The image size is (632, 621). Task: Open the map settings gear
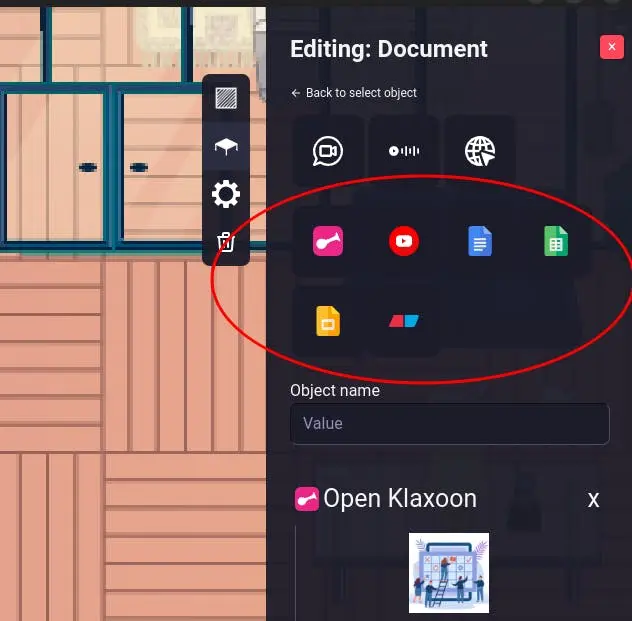click(x=226, y=194)
